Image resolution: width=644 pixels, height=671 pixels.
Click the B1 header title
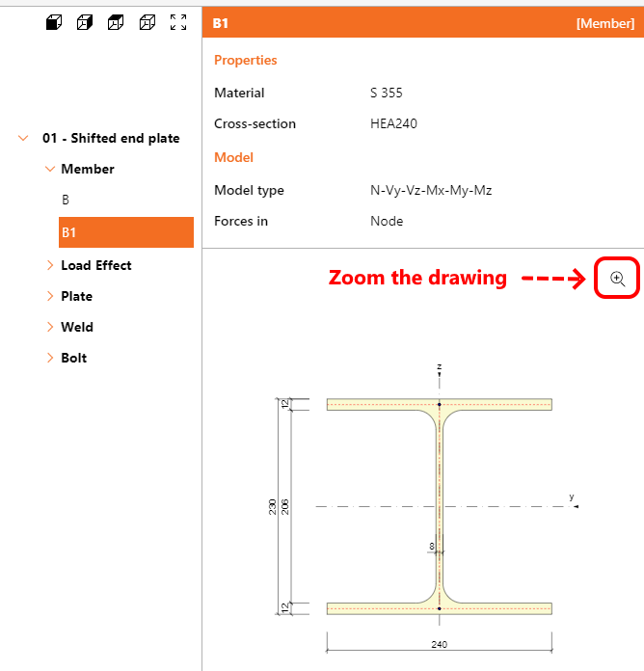pos(221,23)
